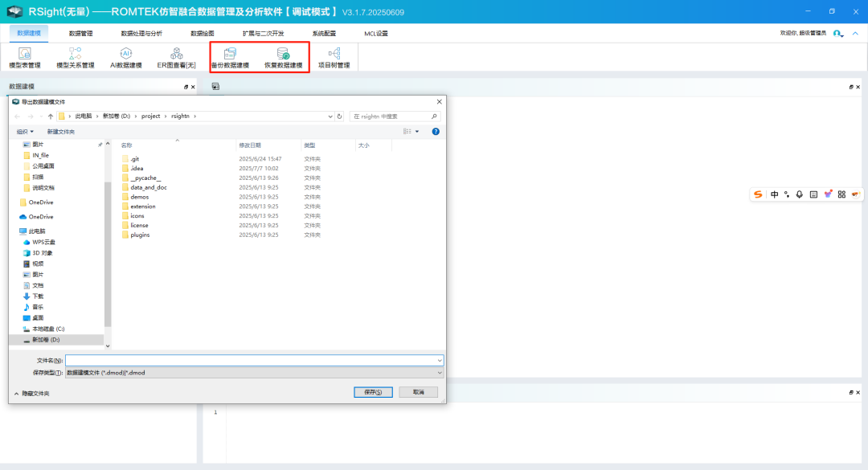The width and height of the screenshot is (868, 470).
Task: Open 数据处理与分析 ribbon tab
Action: point(141,33)
